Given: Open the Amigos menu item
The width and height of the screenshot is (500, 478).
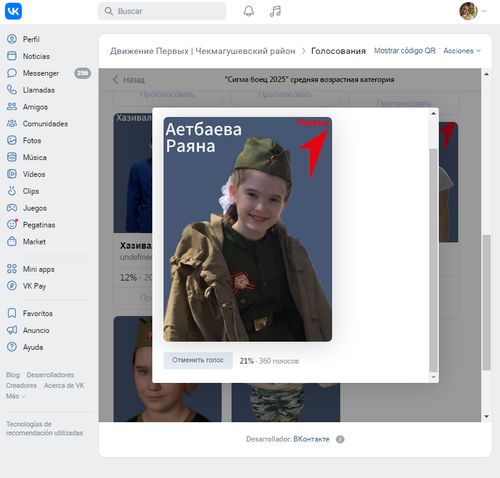Looking at the screenshot, I should [35, 107].
